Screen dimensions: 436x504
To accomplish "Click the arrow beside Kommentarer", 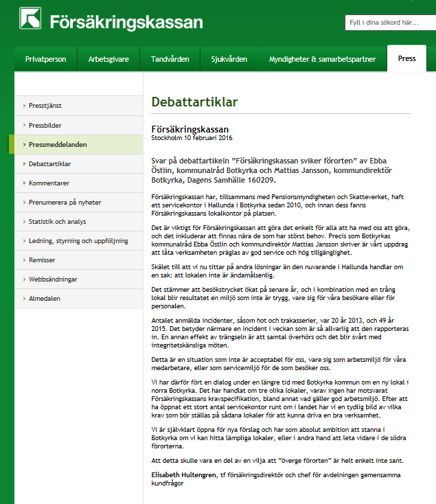I will pos(24,183).
